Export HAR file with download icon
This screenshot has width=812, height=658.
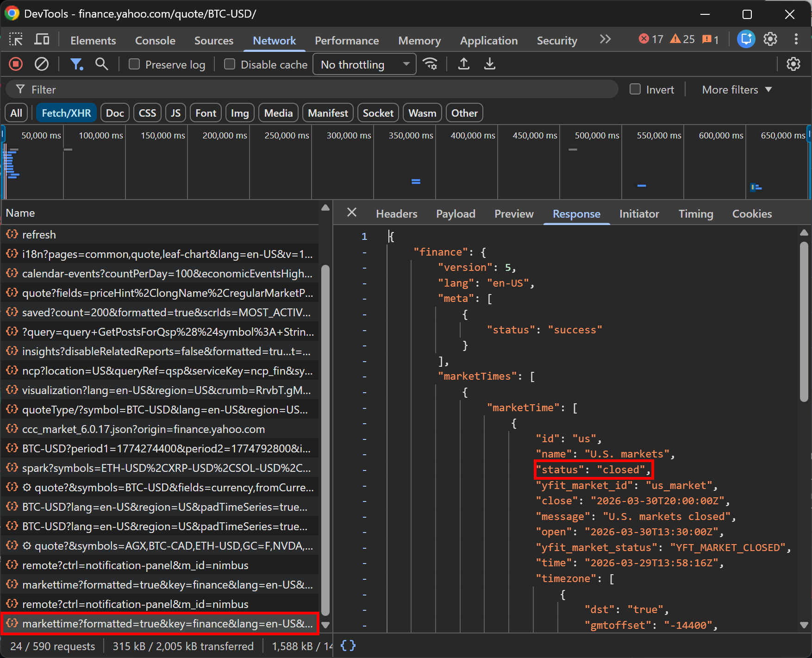click(490, 64)
